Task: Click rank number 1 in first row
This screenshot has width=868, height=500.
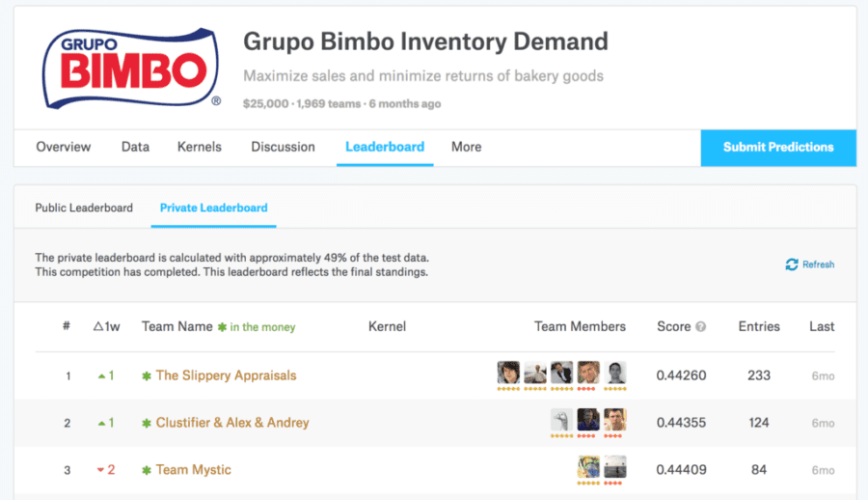Action: (68, 376)
